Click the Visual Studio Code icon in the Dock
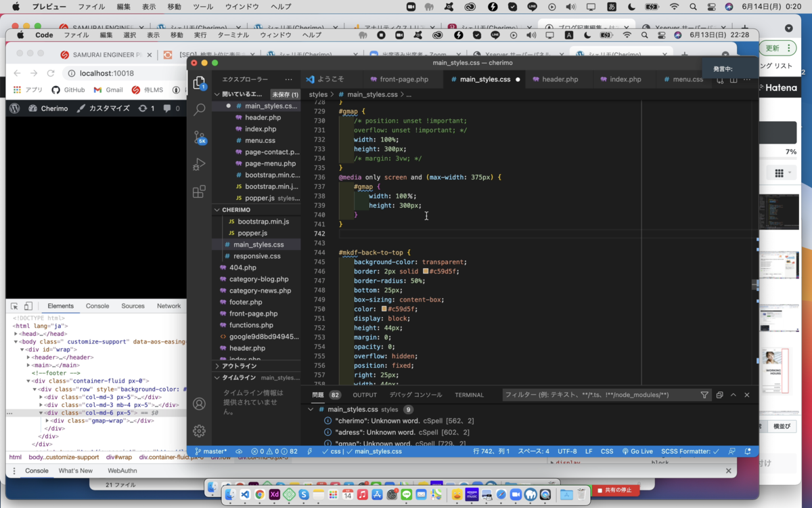Viewport: 812px width, 508px height. click(x=245, y=495)
